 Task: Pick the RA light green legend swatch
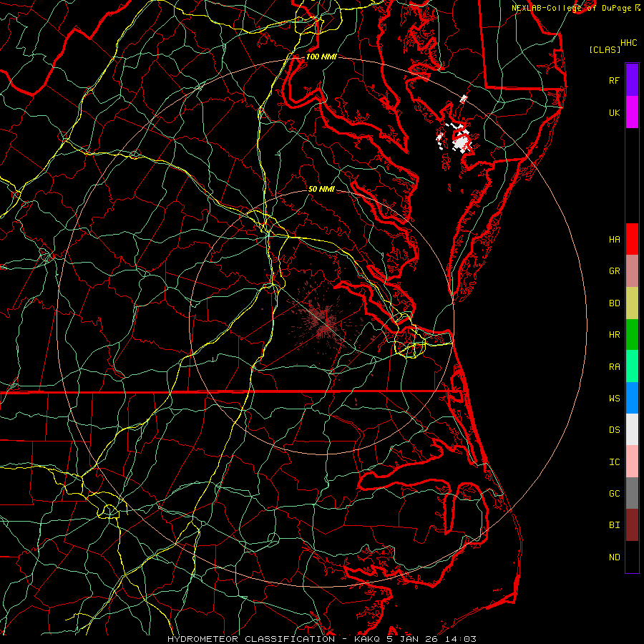(632, 366)
